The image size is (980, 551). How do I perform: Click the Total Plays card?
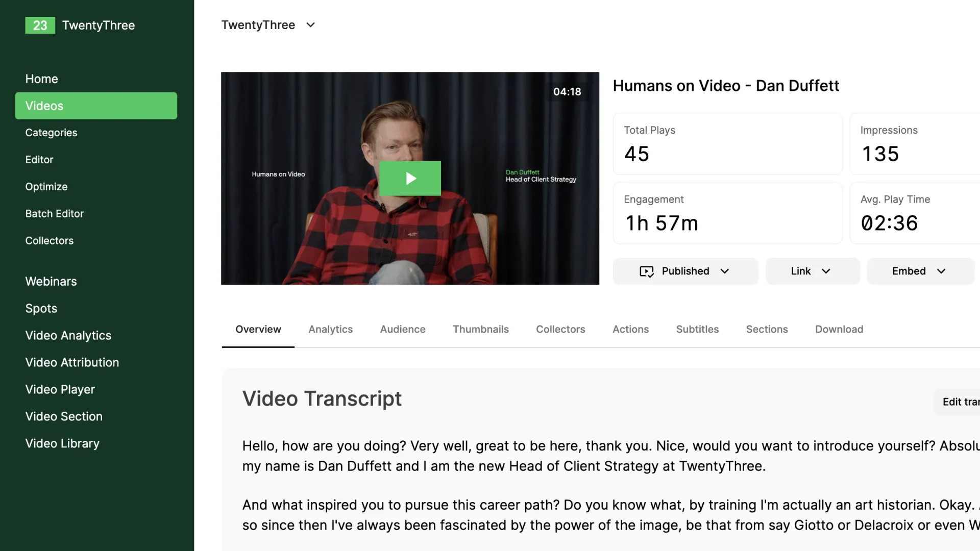[727, 144]
